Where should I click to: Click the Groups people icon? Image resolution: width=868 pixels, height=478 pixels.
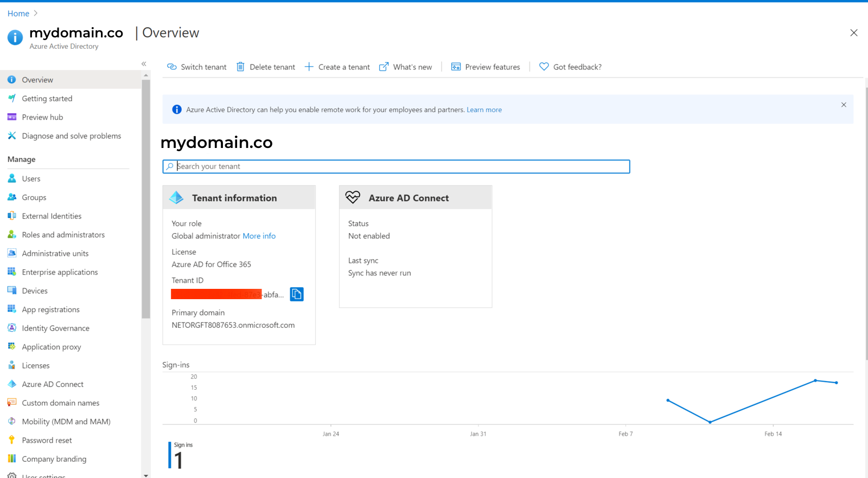pyautogui.click(x=11, y=197)
